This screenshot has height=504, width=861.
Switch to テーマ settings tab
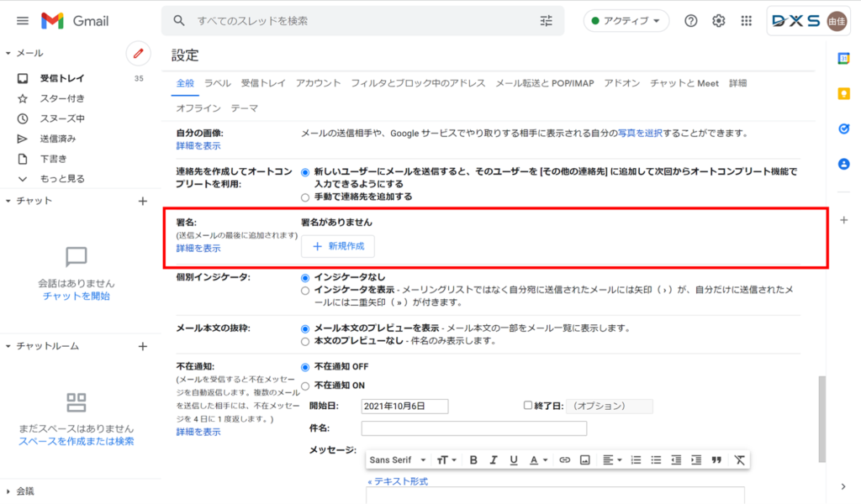(x=245, y=108)
